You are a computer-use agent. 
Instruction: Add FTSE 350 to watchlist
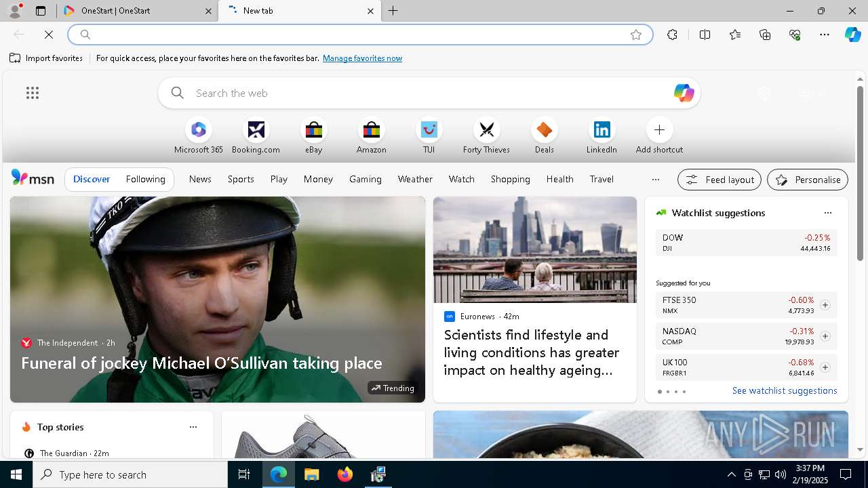(x=825, y=305)
